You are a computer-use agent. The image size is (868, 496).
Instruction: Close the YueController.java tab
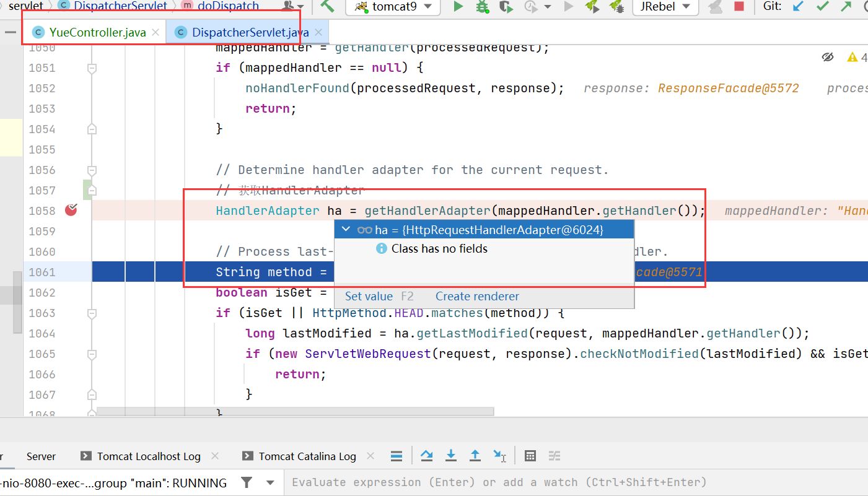[156, 32]
